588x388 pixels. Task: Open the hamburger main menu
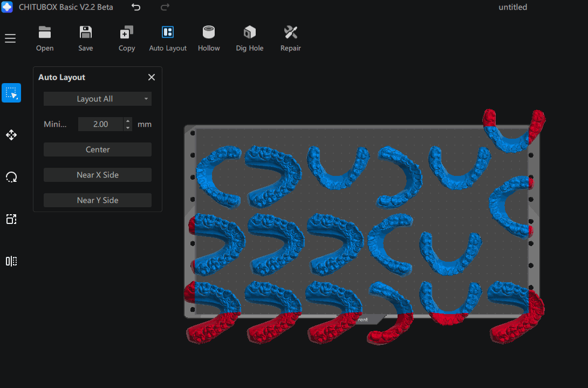10,38
